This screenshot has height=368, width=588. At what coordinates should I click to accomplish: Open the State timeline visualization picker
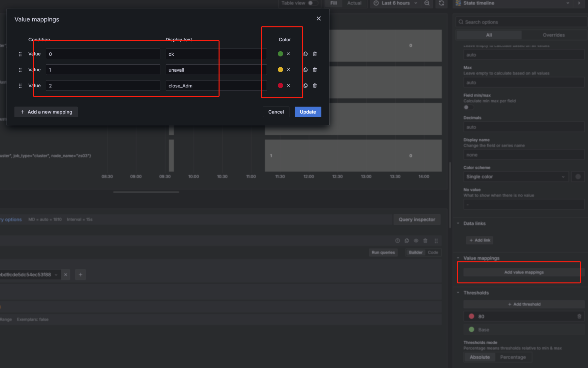(513, 3)
